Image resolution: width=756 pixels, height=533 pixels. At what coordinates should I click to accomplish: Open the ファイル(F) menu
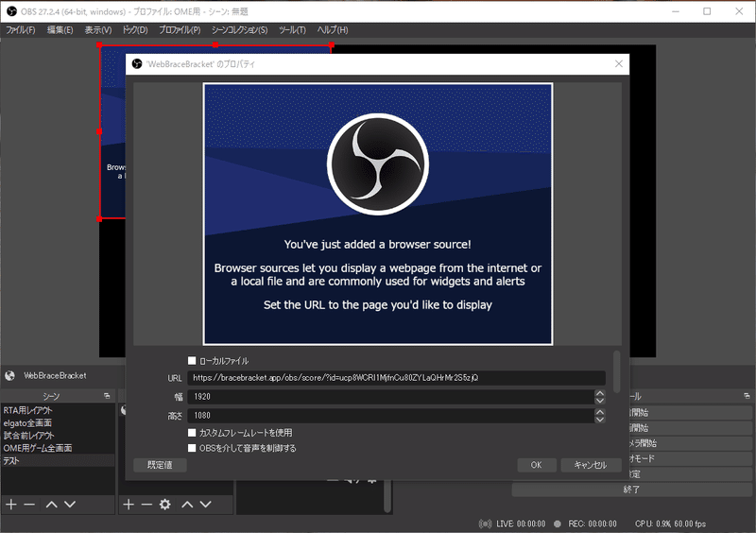(20, 30)
